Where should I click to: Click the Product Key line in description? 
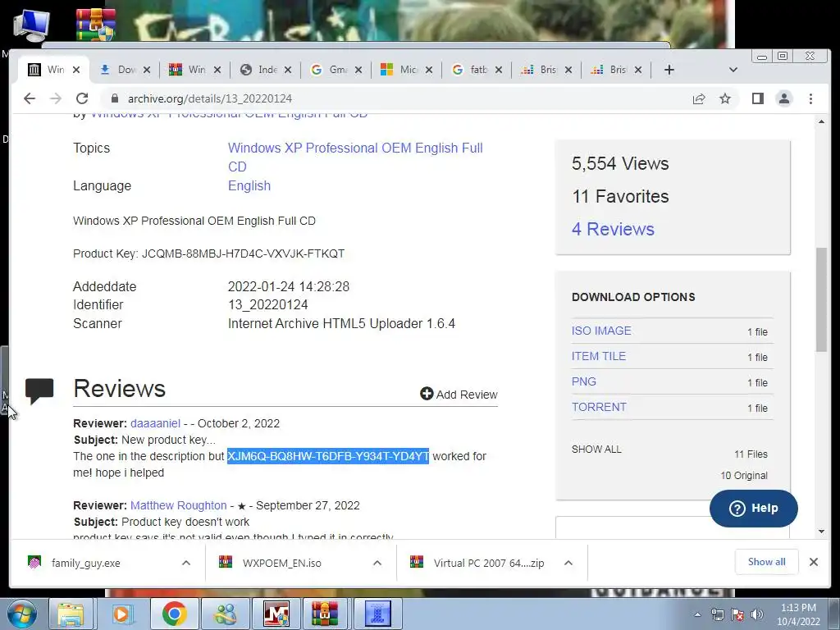[208, 253]
